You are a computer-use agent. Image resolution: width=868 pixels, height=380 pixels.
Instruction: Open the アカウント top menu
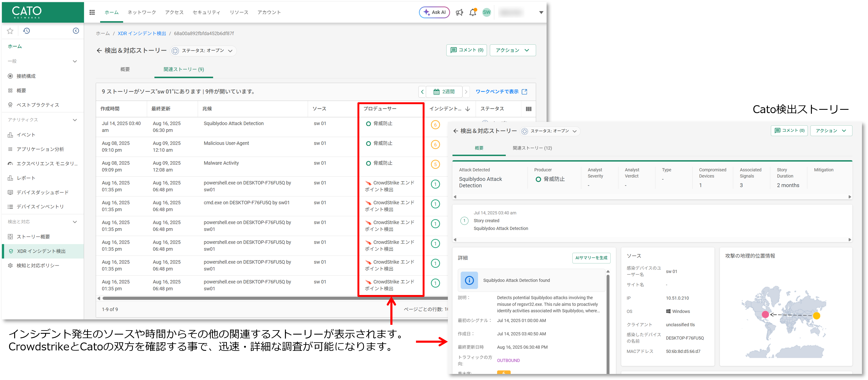click(269, 12)
